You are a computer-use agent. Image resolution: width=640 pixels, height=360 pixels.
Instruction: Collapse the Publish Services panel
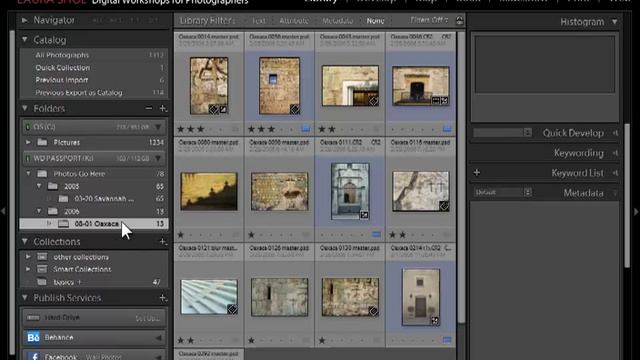[24, 298]
